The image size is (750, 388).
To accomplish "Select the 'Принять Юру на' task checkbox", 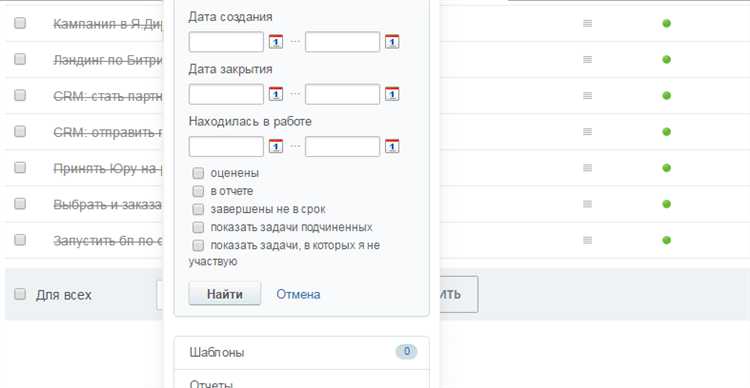I will (20, 167).
